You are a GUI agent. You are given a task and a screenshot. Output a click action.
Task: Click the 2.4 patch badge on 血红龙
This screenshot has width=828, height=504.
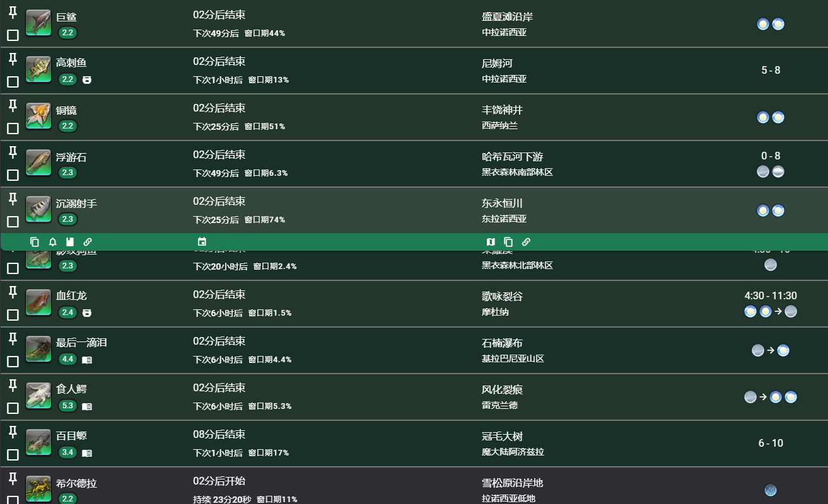point(67,313)
